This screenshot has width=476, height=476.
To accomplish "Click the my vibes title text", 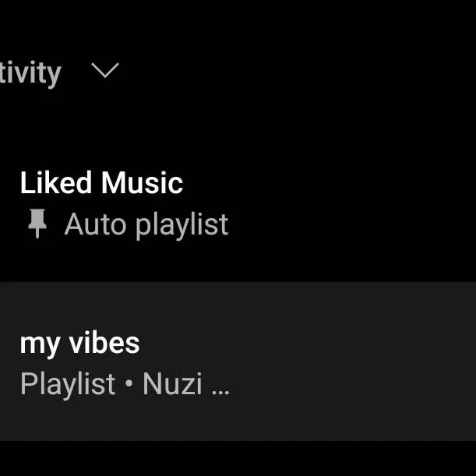I will (x=79, y=344).
